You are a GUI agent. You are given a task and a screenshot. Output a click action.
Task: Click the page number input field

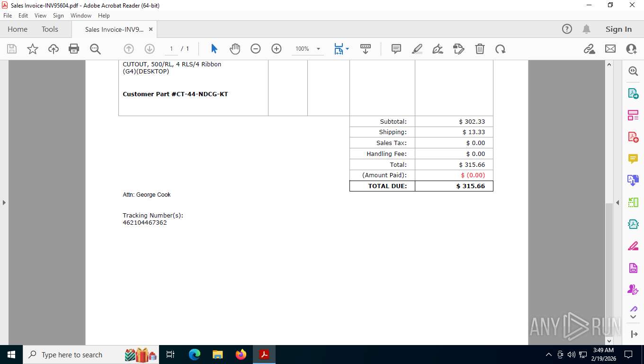tap(171, 49)
